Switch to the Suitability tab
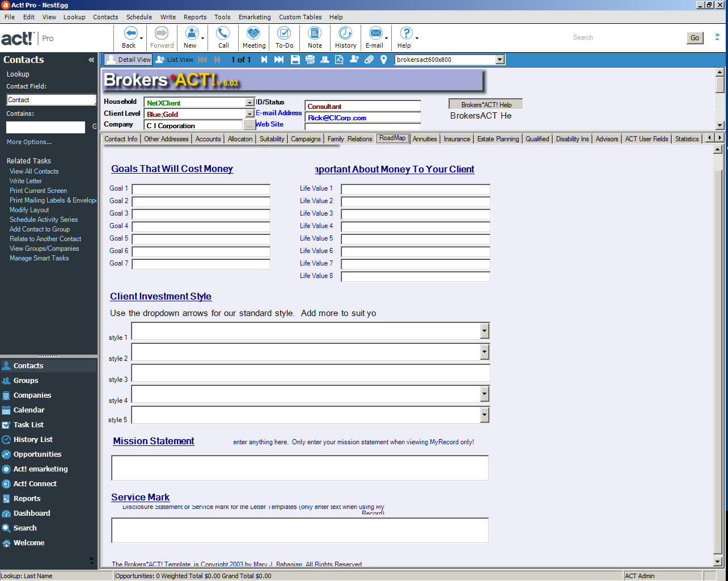This screenshot has height=581, width=728. click(272, 139)
